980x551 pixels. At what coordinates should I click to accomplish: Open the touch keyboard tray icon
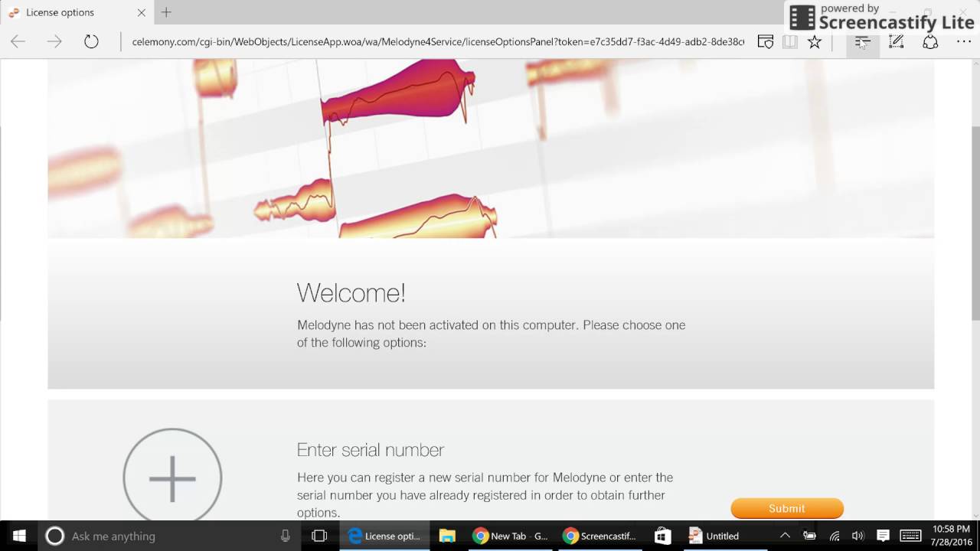[910, 536]
